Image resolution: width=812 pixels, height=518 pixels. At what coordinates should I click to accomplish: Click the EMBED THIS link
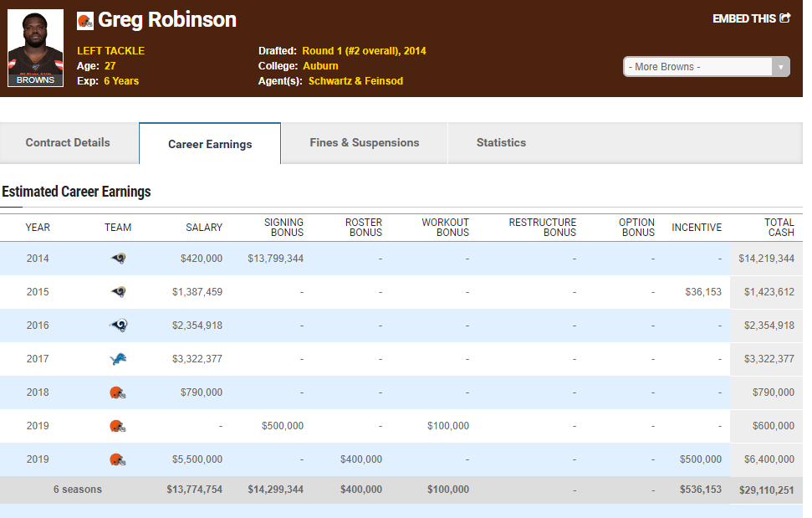point(750,18)
